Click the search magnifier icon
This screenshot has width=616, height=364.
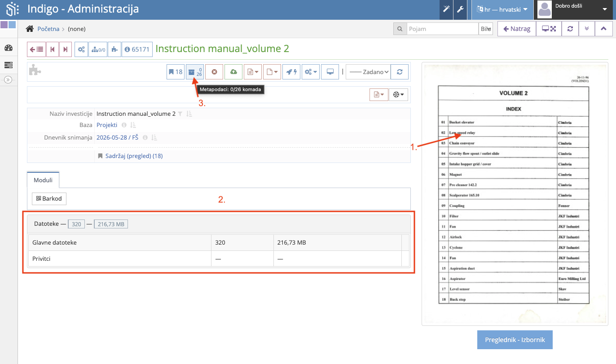(400, 29)
